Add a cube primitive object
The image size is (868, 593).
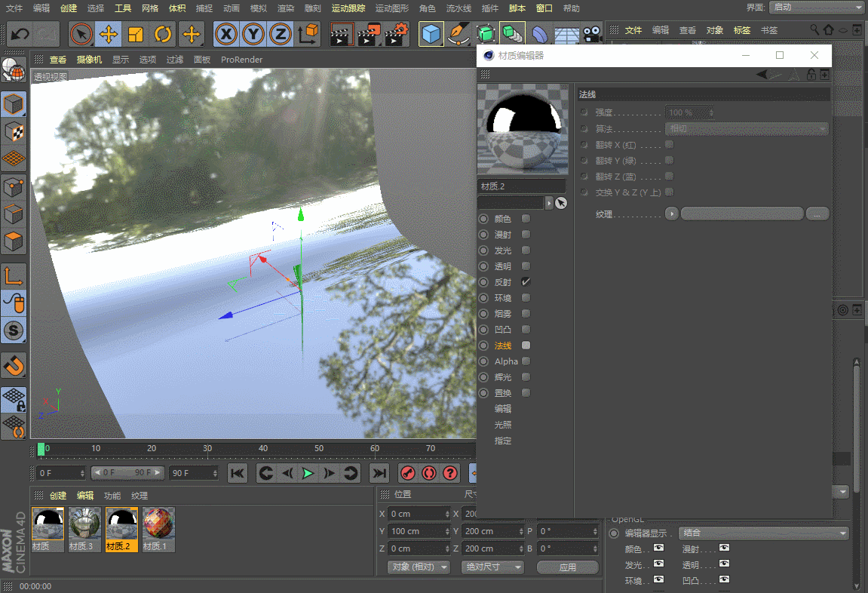click(431, 35)
